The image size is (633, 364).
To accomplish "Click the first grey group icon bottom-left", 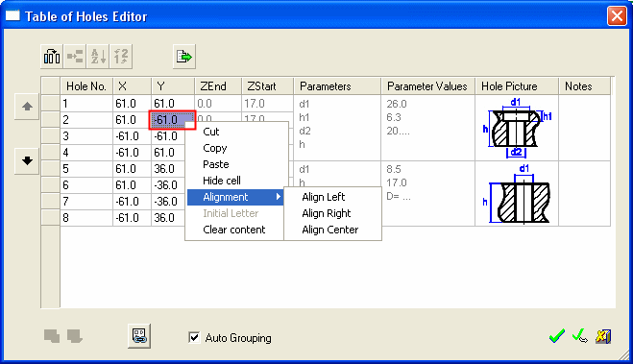I will (52, 336).
